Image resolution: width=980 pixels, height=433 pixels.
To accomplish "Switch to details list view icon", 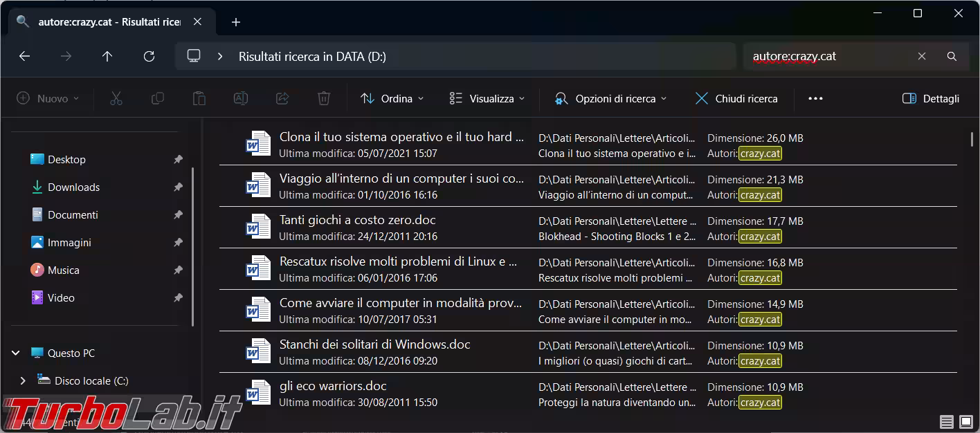I will [946, 421].
